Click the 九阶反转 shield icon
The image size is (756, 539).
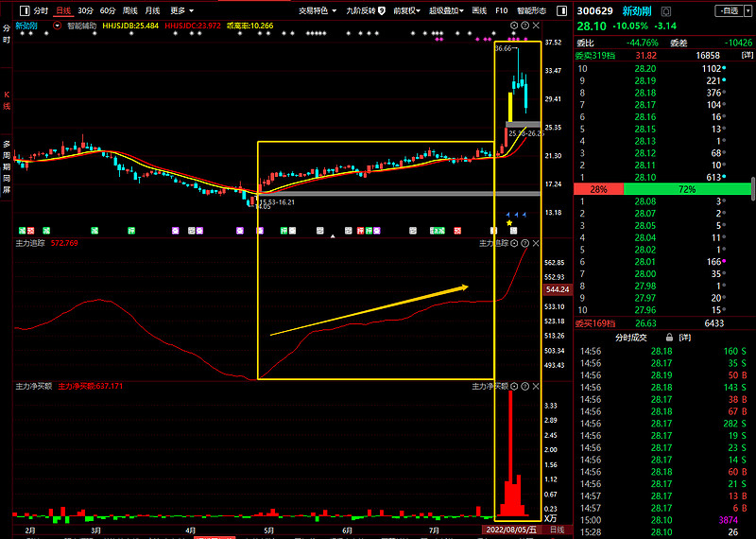[x=382, y=10]
